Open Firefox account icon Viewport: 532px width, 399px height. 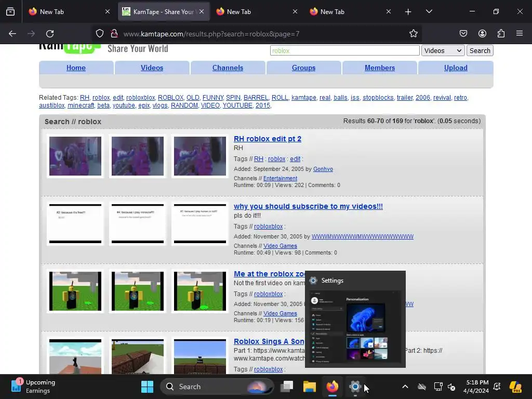(x=482, y=34)
